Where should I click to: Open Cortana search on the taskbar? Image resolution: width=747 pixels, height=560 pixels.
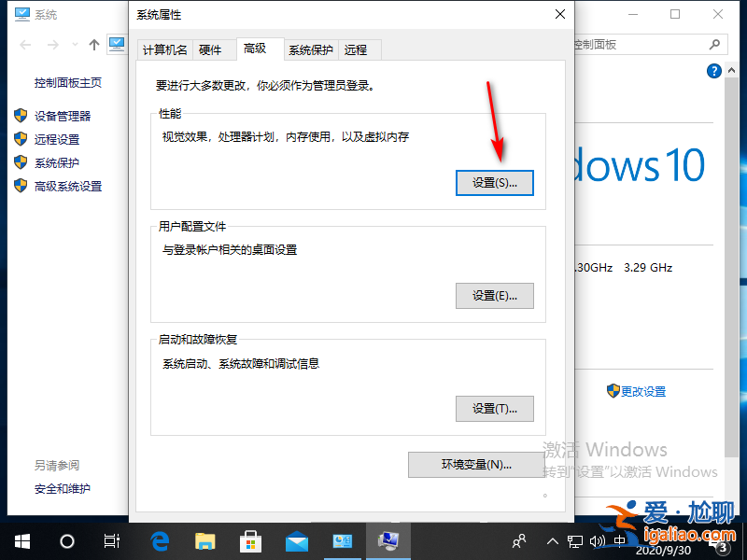point(65,541)
